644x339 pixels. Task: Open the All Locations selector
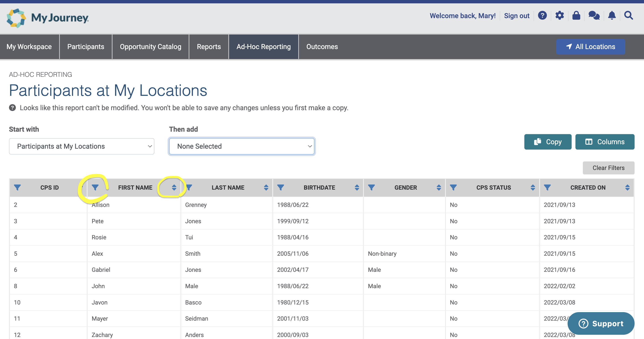point(590,47)
